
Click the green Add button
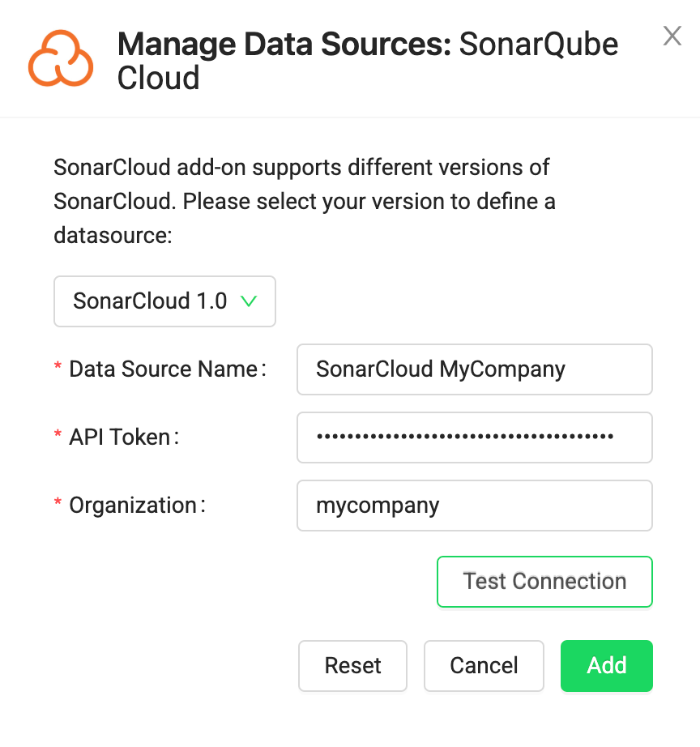(606, 666)
